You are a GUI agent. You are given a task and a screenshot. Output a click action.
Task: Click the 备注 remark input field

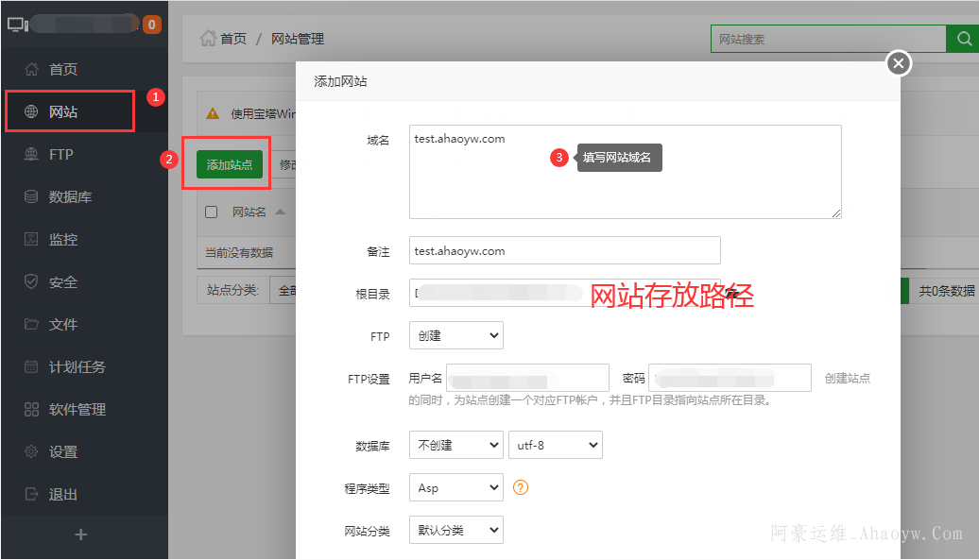[564, 251]
